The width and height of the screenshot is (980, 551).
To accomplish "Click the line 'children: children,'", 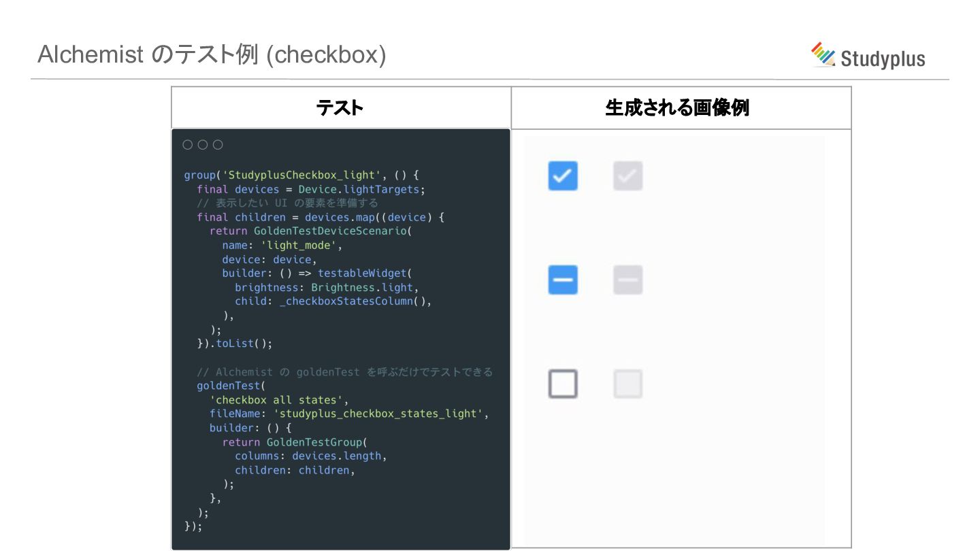I will tap(295, 470).
